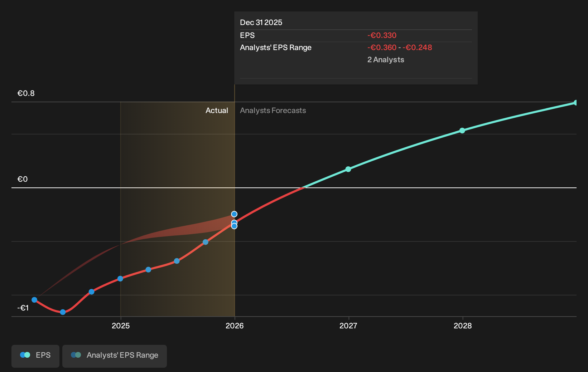Click the "Dec 31 2025" tooltip date
Screen dimensions: 588x372
coord(261,23)
